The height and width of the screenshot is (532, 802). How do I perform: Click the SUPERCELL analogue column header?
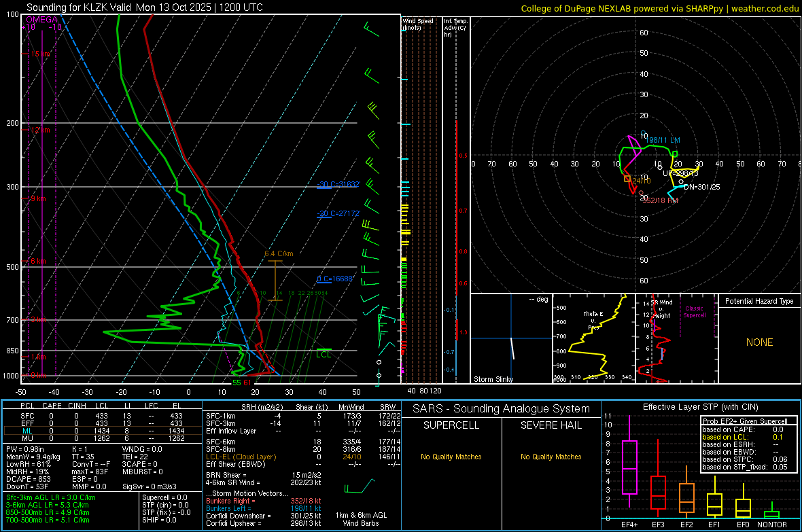coord(451,425)
